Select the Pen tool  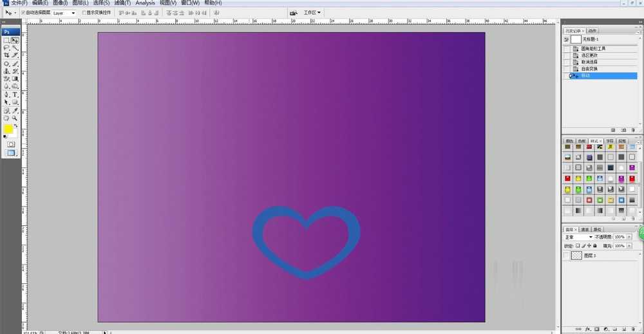pos(6,95)
